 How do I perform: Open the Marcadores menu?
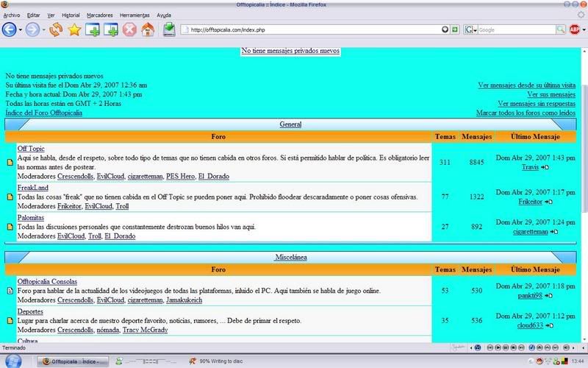click(x=100, y=15)
